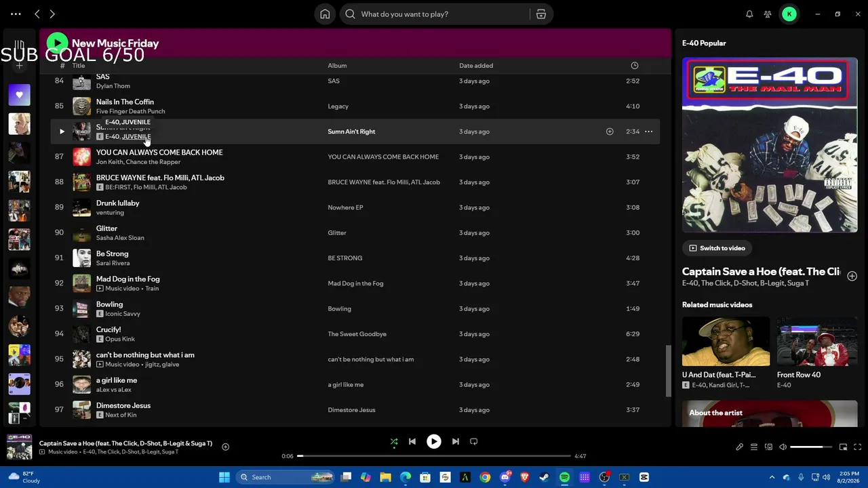Open the Captain Save a Hoe title link
The width and height of the screenshot is (868, 488).
pyautogui.click(x=762, y=272)
